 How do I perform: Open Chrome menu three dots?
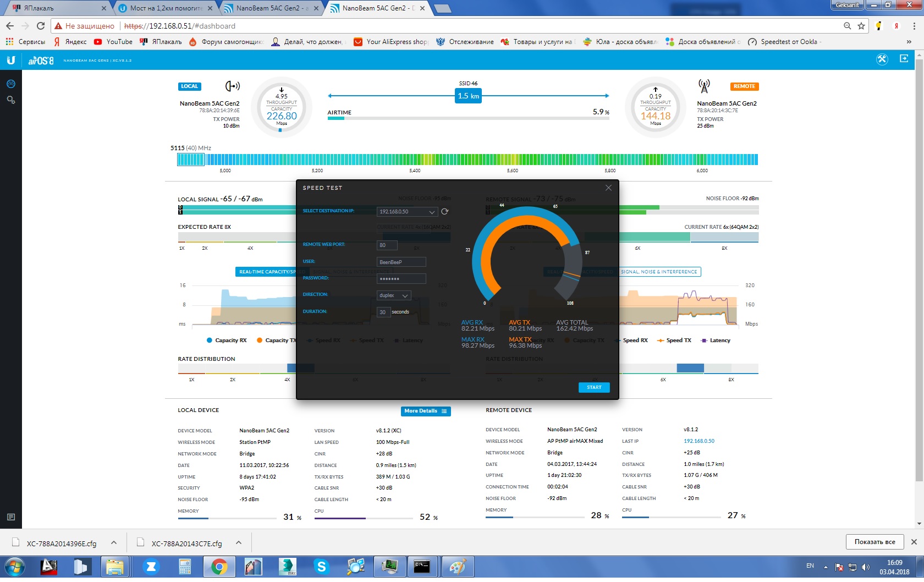point(914,26)
